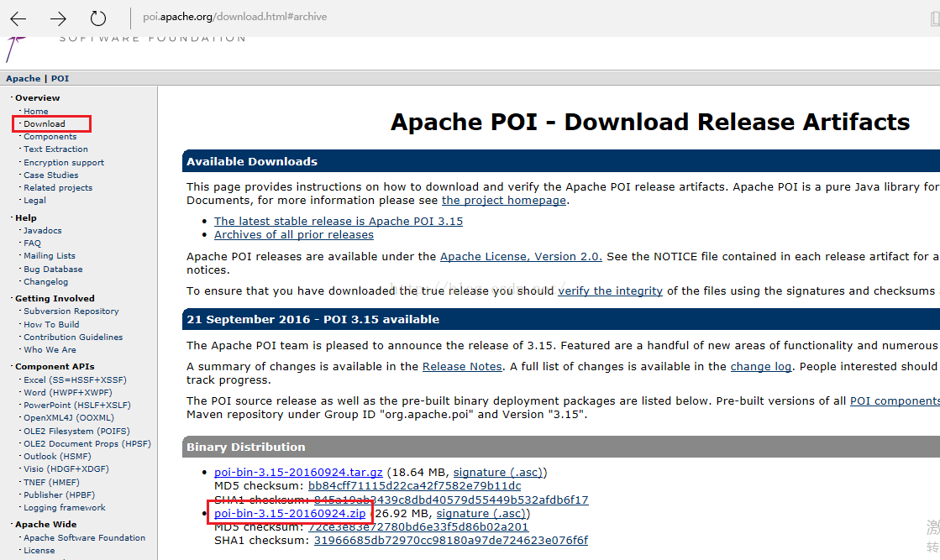Screen dimensions: 940x560
Task: Click 'Archives of all prior releases' link
Action: pyautogui.click(x=294, y=235)
